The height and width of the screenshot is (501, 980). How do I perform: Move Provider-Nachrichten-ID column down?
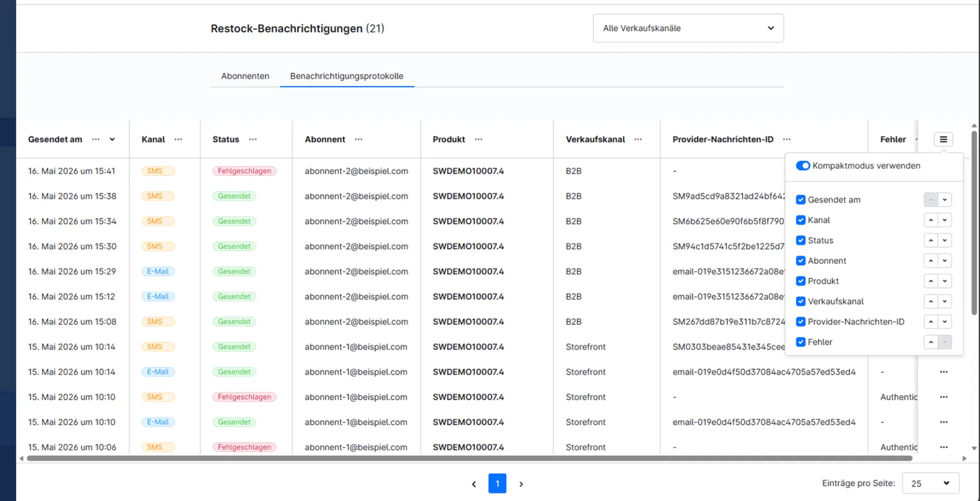[945, 322]
